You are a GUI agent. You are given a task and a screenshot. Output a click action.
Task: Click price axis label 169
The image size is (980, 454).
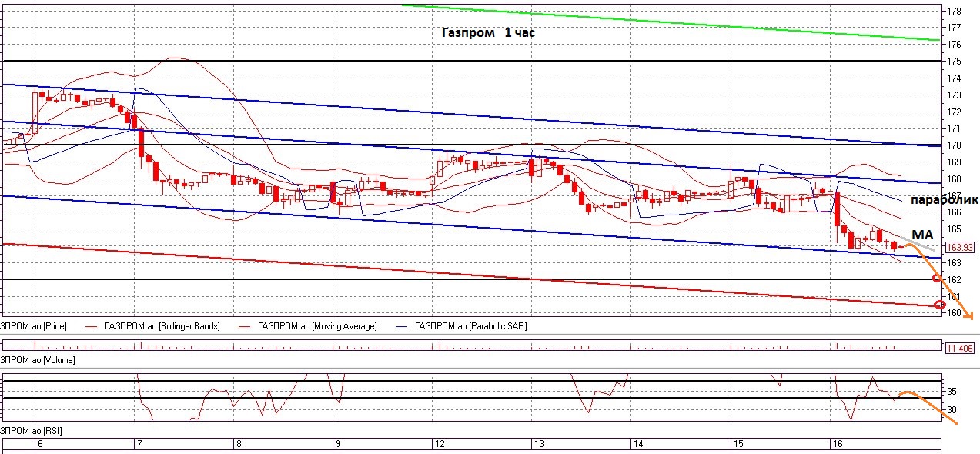pos(953,162)
